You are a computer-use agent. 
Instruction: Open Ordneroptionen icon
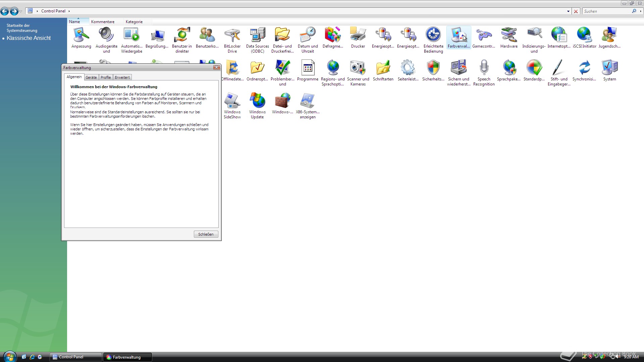coord(257,70)
